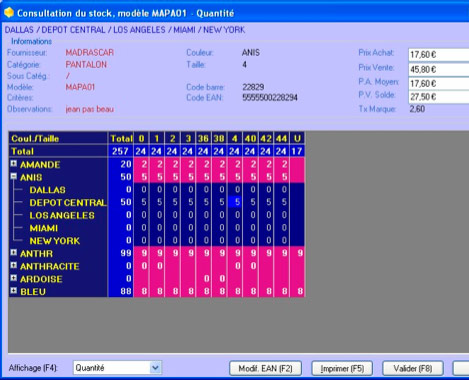This screenshot has width=469, height=380.
Task: Select the DEPOT CENTRAL row under ANIS
Action: tap(157, 202)
